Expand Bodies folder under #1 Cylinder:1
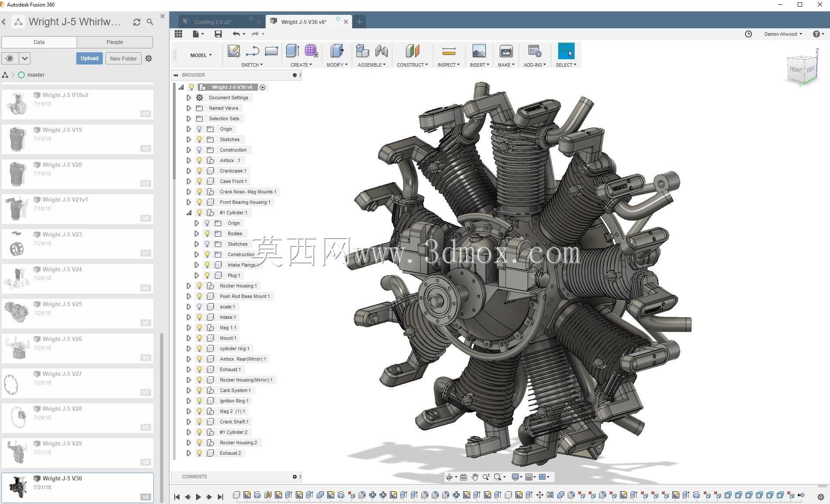This screenshot has height=504, width=830. [196, 233]
